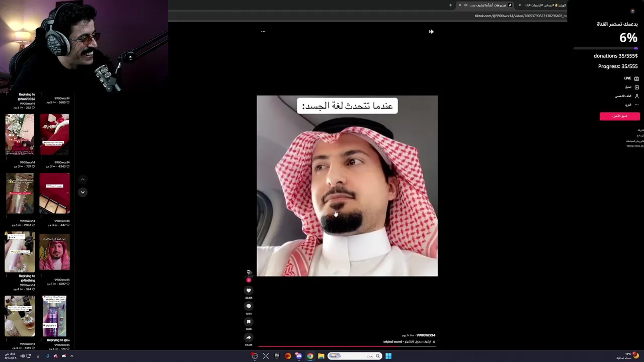This screenshot has width=644, height=362.
Task: Click the red log in button
Action: pos(620,116)
